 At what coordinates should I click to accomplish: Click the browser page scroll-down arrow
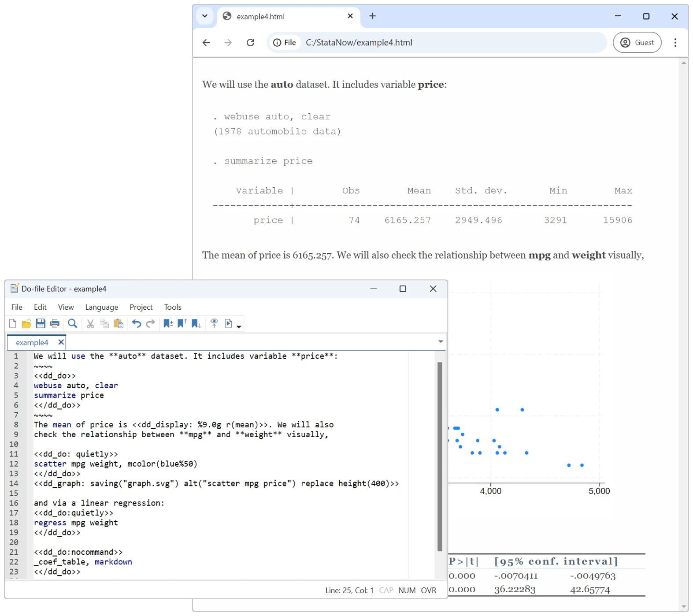[684, 607]
